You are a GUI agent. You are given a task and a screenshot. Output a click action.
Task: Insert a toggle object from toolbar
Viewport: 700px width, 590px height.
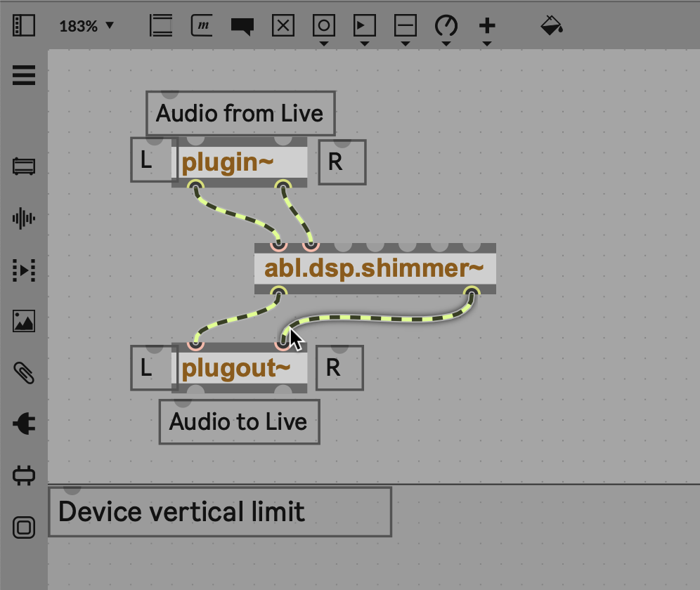point(283,26)
